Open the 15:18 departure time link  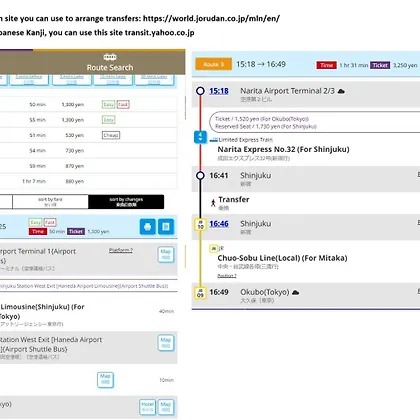coord(219,91)
